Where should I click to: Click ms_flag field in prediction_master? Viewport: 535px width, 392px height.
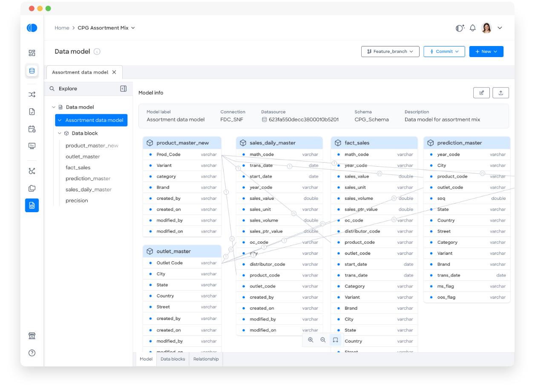pyautogui.click(x=467, y=286)
